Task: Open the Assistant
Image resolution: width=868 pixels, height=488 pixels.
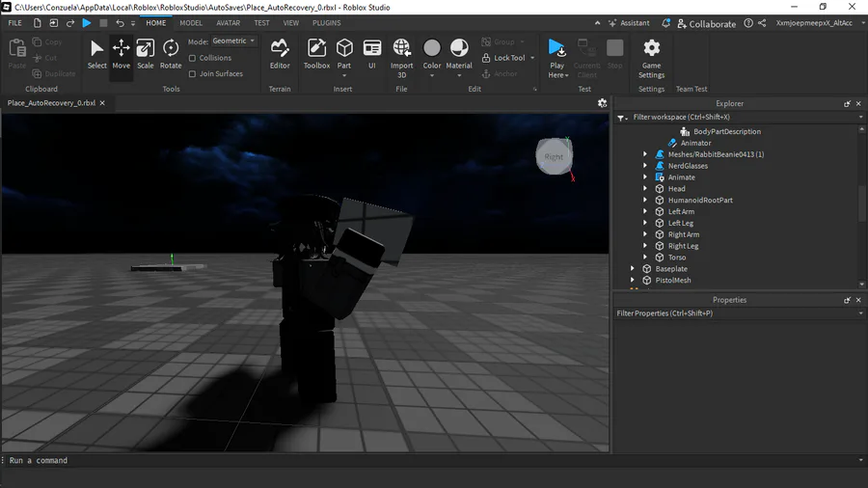Action: pyautogui.click(x=629, y=23)
